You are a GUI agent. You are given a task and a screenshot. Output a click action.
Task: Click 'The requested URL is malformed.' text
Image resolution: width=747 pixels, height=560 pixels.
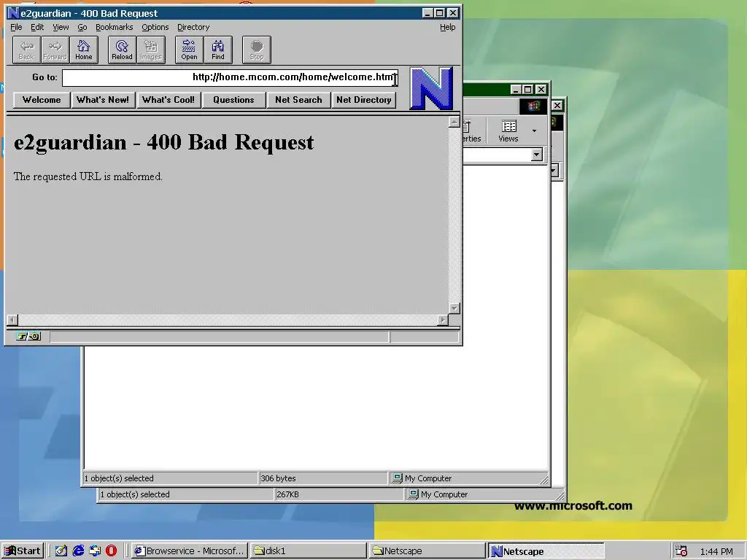[x=88, y=176]
